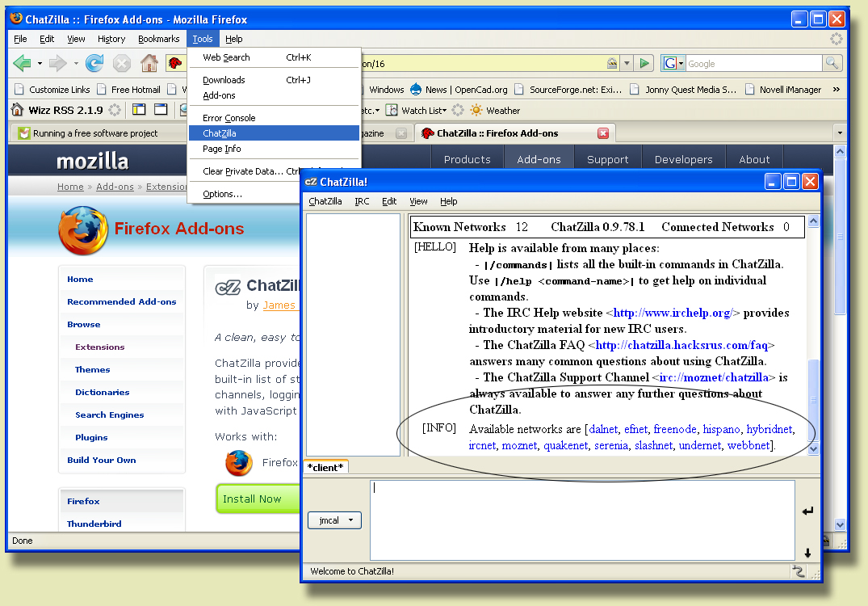Click the Install Now button
The width and height of the screenshot is (868, 606).
tap(257, 499)
